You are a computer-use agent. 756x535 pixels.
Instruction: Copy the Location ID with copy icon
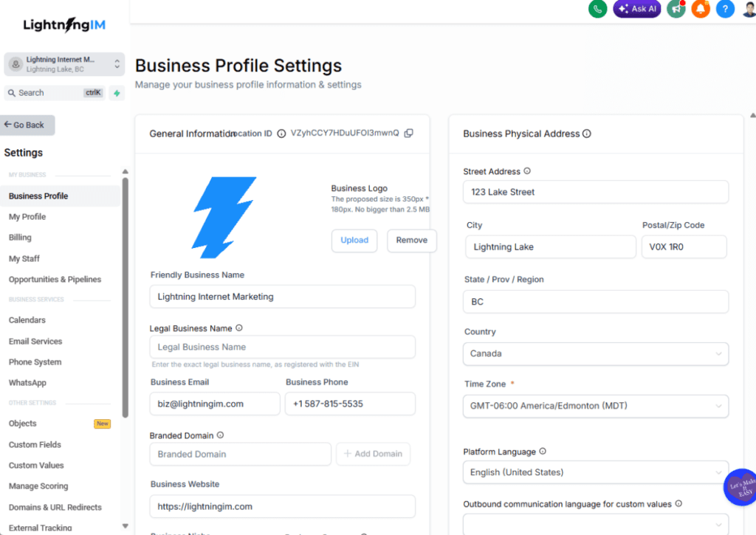point(409,134)
